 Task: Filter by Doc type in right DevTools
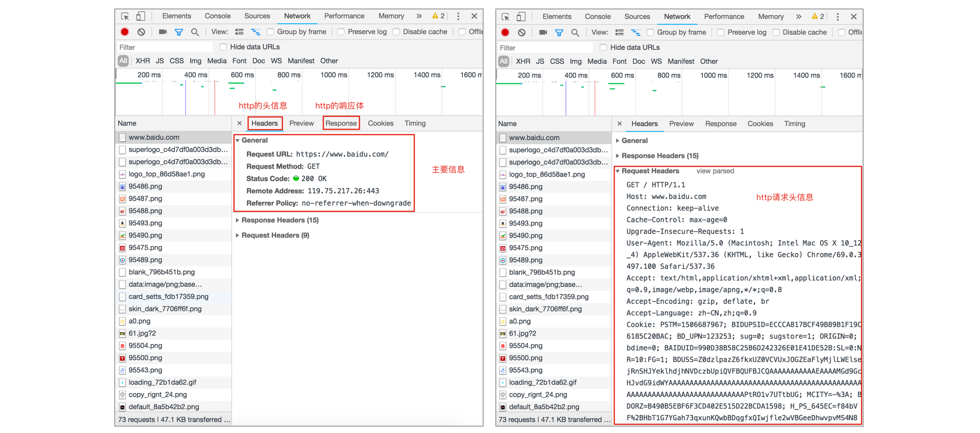point(639,62)
